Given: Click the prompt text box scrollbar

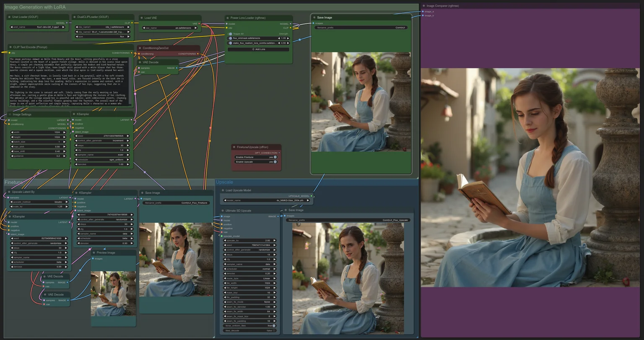Looking at the screenshot, I should 131,81.
